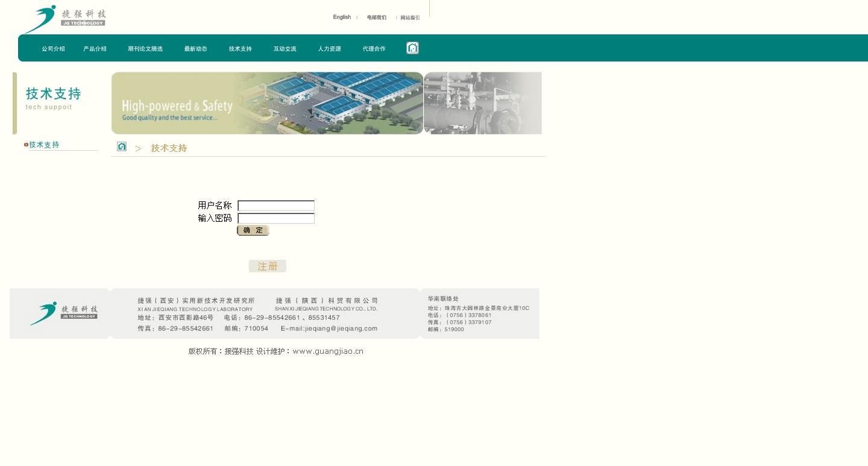
Task: Switch to the English version link
Action: pos(342,17)
